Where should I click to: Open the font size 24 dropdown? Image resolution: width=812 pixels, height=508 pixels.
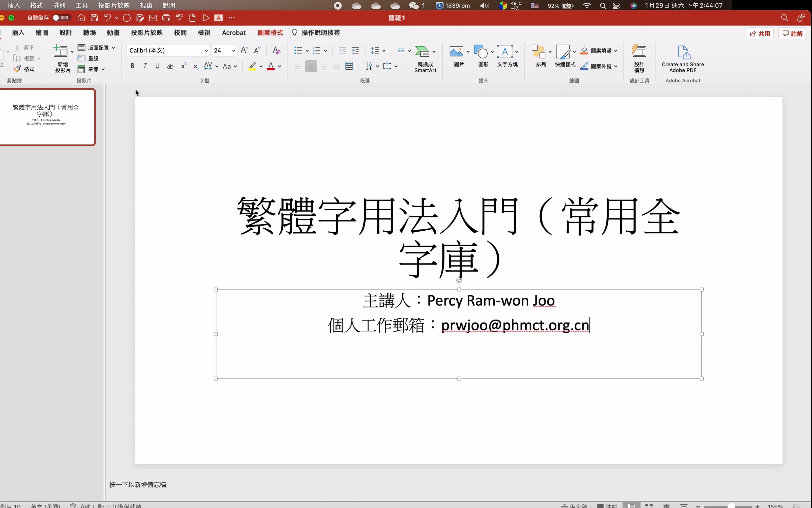click(x=233, y=50)
